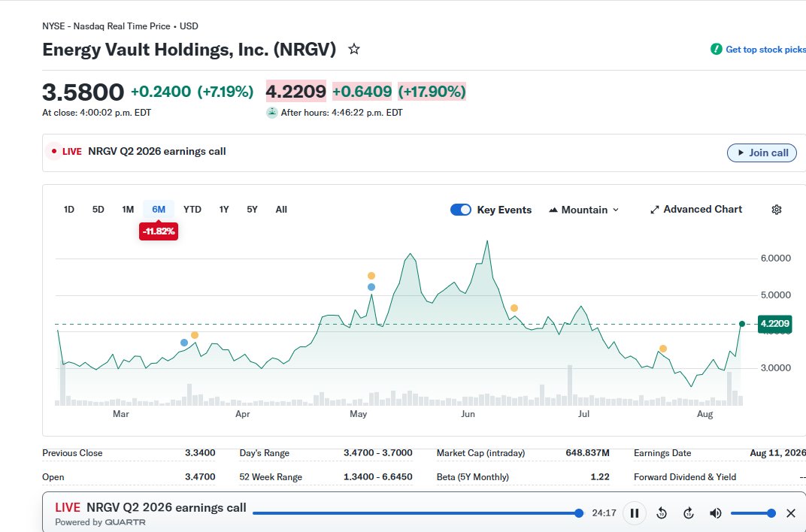Click the yellow event marker near late July
The width and height of the screenshot is (806, 532).
[x=663, y=349]
